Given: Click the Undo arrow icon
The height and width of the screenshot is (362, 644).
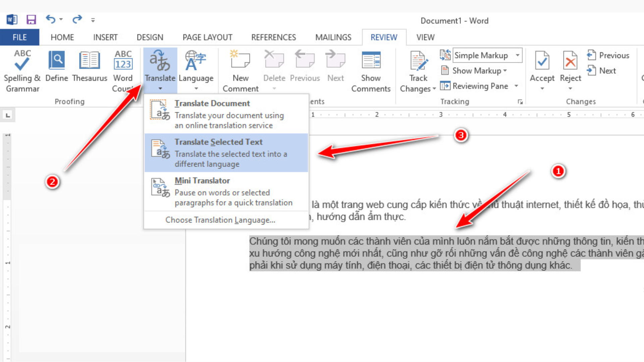Looking at the screenshot, I should point(50,19).
